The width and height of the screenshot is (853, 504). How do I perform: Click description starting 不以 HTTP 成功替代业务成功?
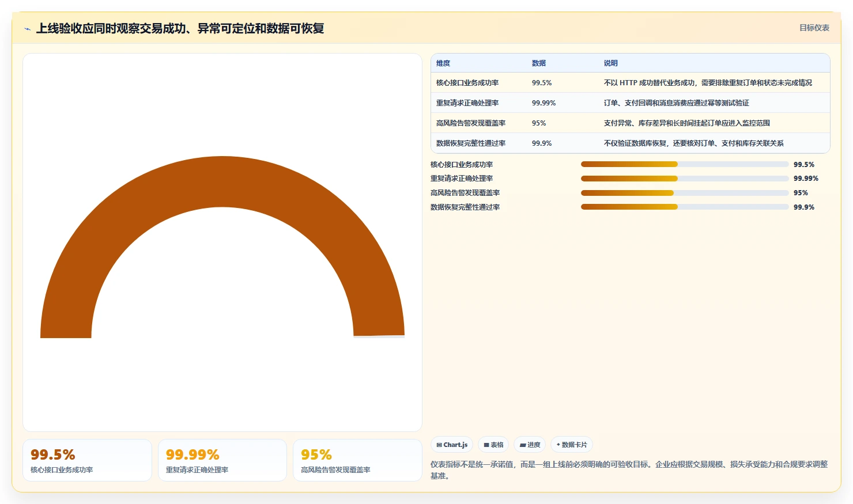(708, 83)
